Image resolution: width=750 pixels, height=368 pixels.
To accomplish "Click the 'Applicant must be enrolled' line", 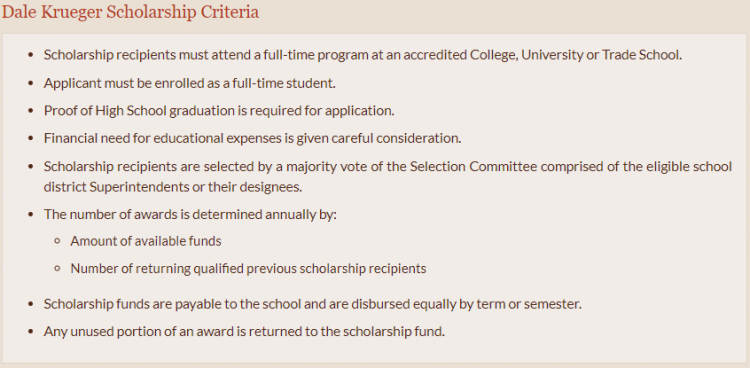I will pos(189,83).
